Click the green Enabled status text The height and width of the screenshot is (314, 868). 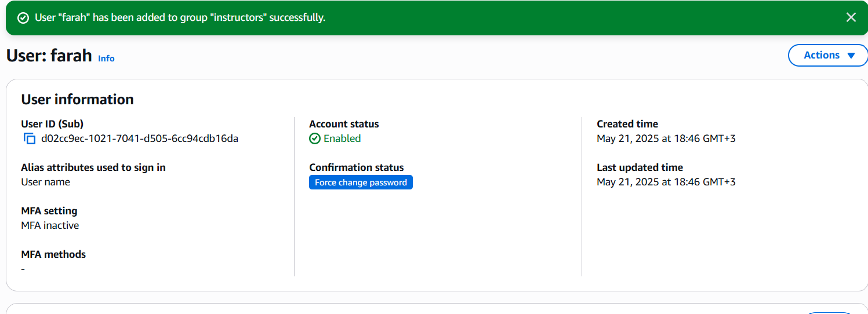pos(342,138)
